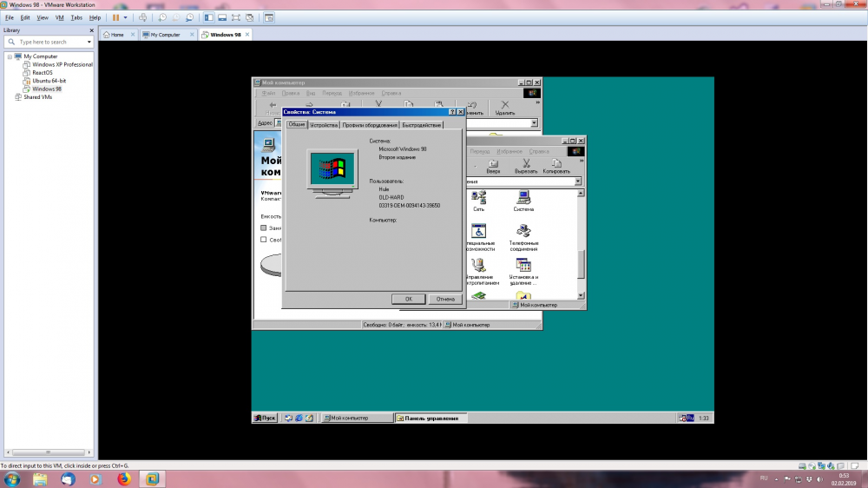Click Вырезать in Control Panel toolbar

point(526,166)
